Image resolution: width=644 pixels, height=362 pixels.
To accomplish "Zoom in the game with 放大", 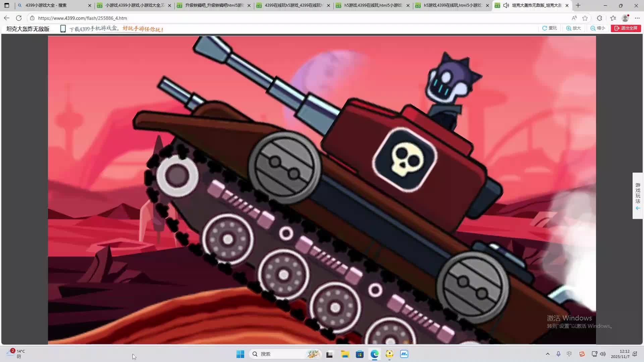I will [x=574, y=28].
